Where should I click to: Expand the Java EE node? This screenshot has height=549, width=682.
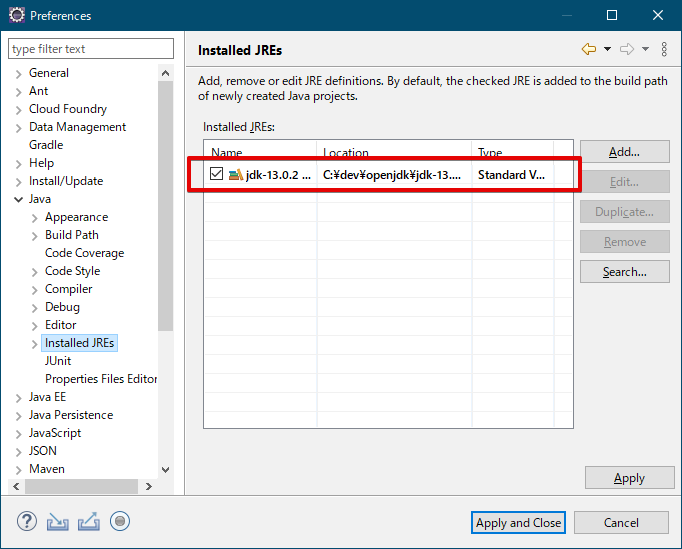18,398
